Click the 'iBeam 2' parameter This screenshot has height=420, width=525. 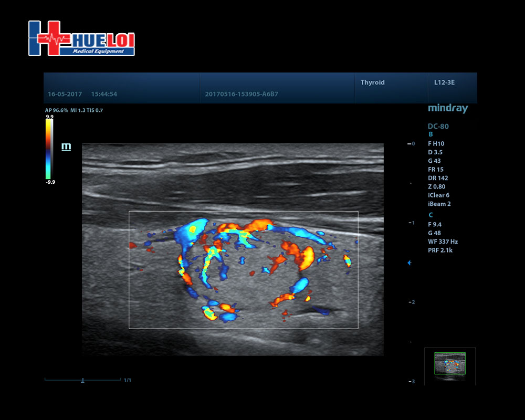pos(439,204)
